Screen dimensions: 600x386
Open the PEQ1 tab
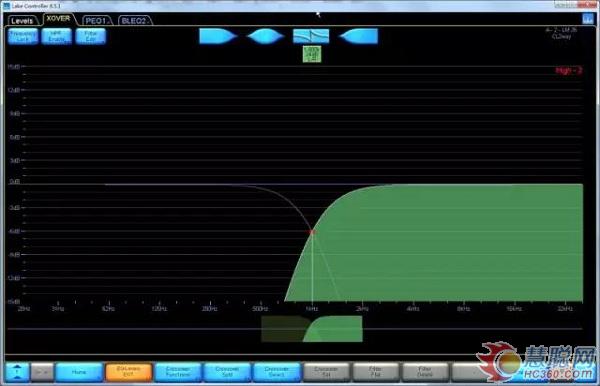click(x=96, y=21)
